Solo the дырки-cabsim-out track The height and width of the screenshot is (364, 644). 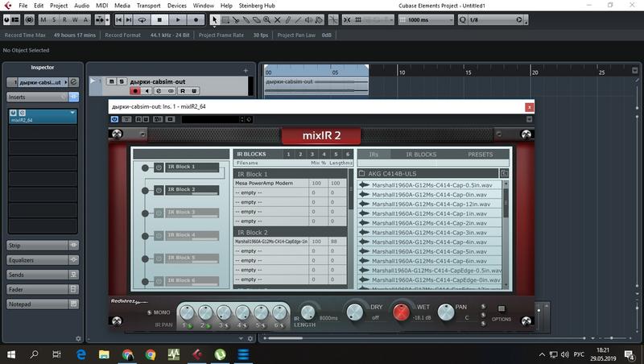click(122, 81)
